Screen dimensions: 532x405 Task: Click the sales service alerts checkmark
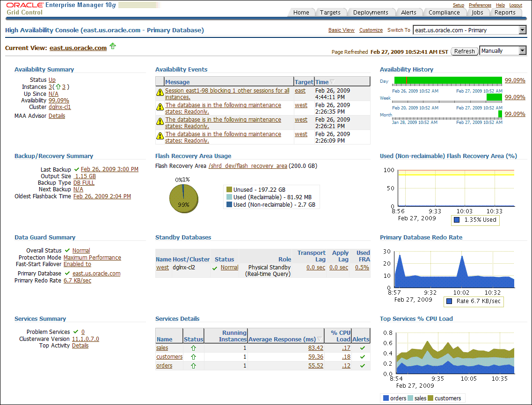(362, 348)
